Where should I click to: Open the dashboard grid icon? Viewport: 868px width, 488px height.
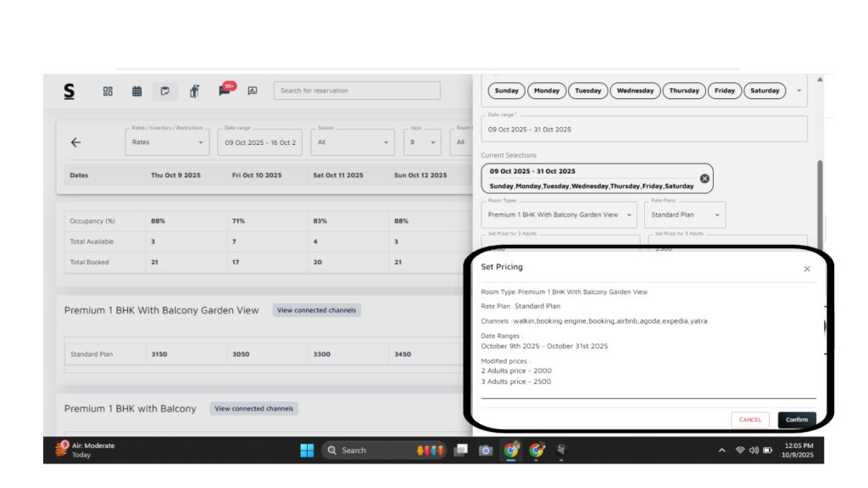[108, 91]
